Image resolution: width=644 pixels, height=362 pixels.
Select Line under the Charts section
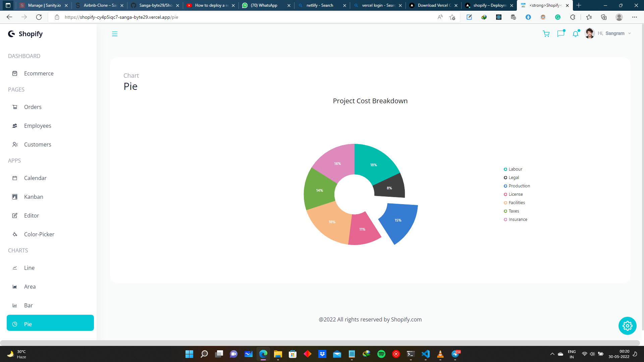click(x=29, y=268)
